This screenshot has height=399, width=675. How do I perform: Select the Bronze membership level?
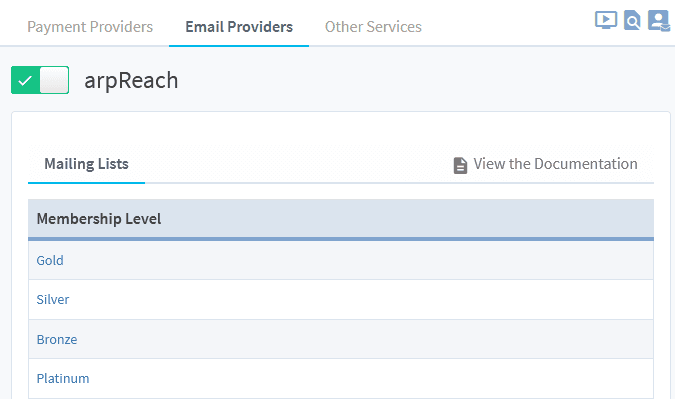pos(57,340)
